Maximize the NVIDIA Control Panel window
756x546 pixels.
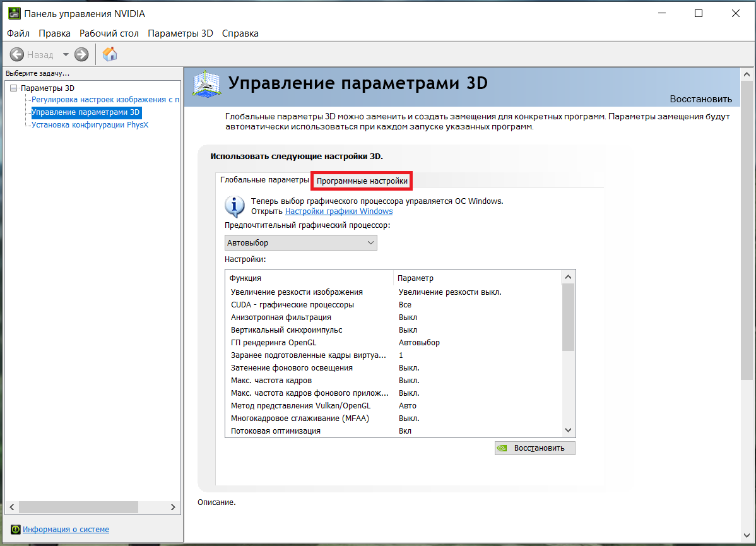699,13
